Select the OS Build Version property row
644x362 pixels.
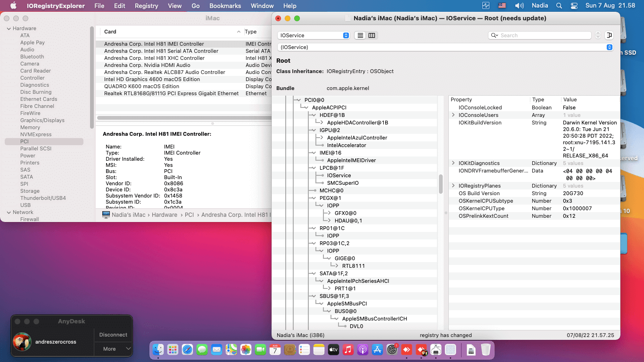click(534, 193)
